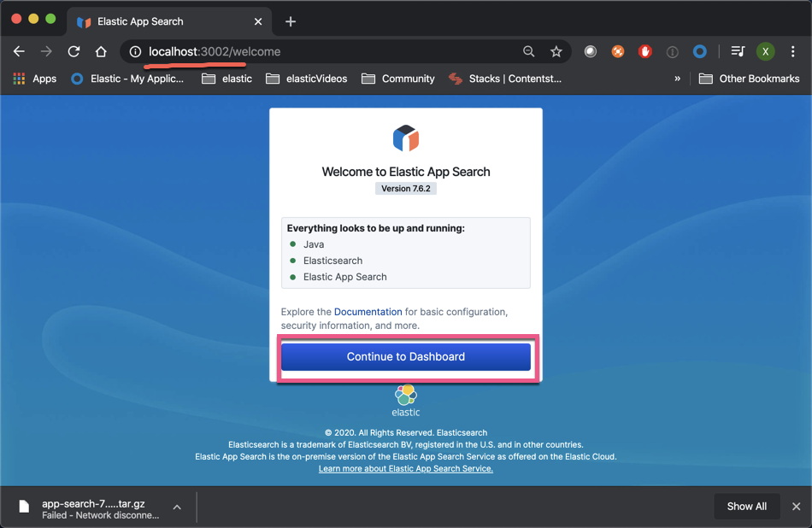The height and width of the screenshot is (528, 812).
Task: Click the browser back arrow
Action: click(19, 51)
